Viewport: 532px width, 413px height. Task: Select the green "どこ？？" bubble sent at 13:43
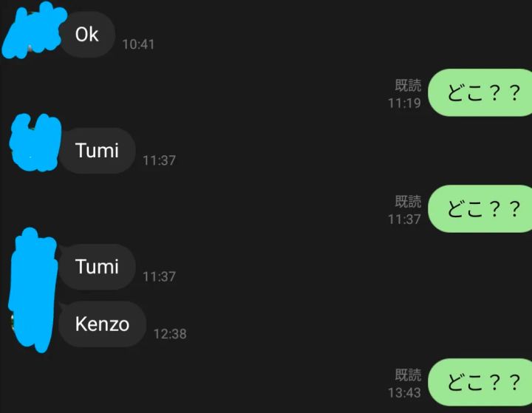[x=481, y=383]
